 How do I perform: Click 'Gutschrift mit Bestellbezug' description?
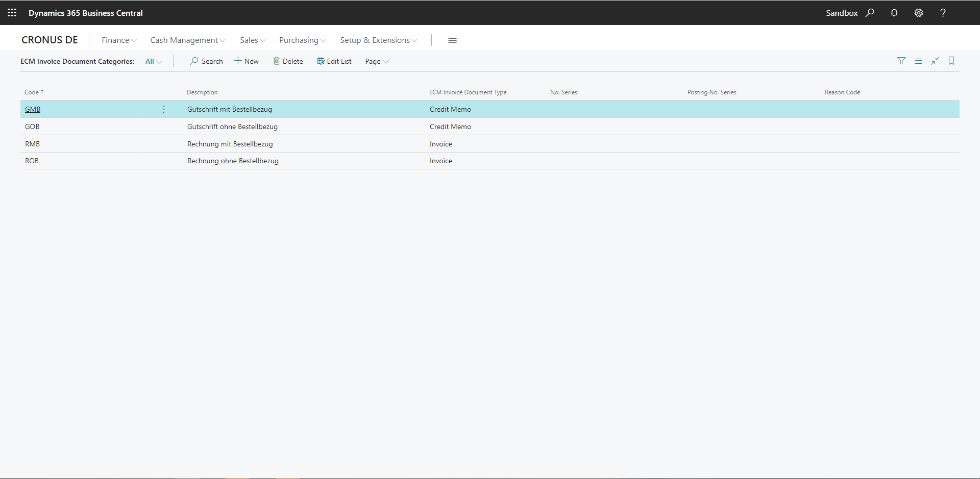click(x=230, y=109)
